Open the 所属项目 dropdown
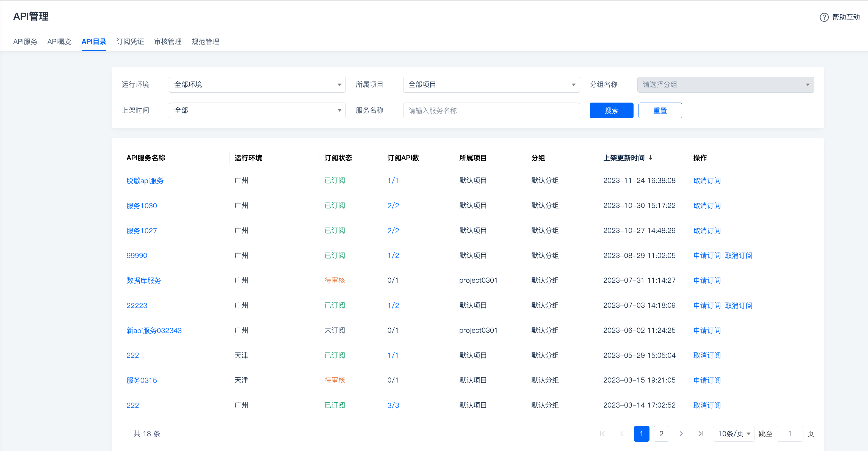 (x=491, y=85)
